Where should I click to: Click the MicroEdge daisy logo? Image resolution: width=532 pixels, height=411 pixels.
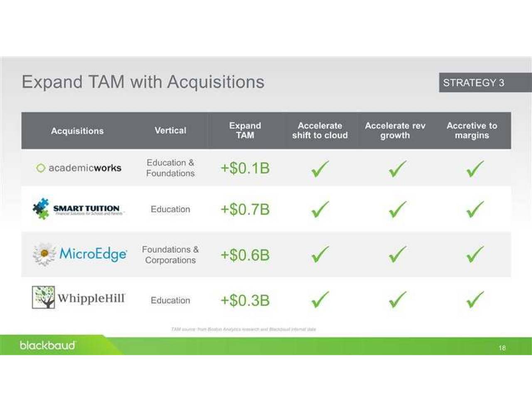[44, 253]
